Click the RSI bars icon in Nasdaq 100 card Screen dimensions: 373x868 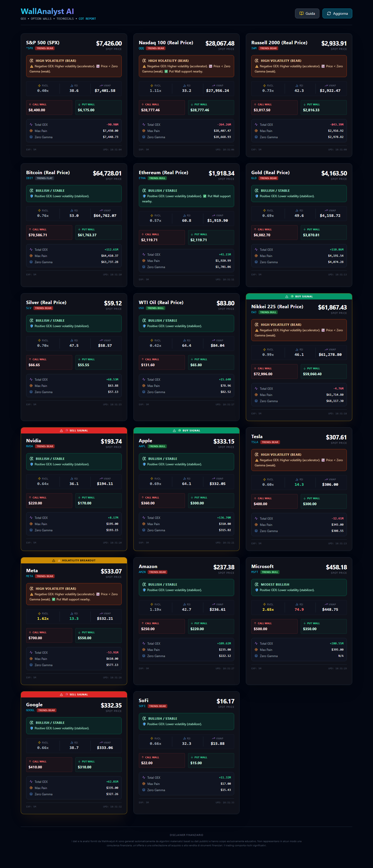(x=184, y=86)
